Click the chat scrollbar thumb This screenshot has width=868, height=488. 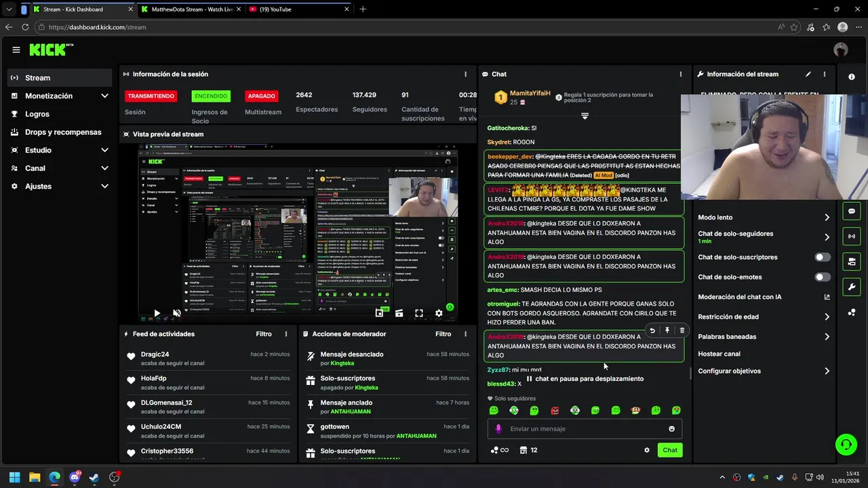tap(690, 373)
